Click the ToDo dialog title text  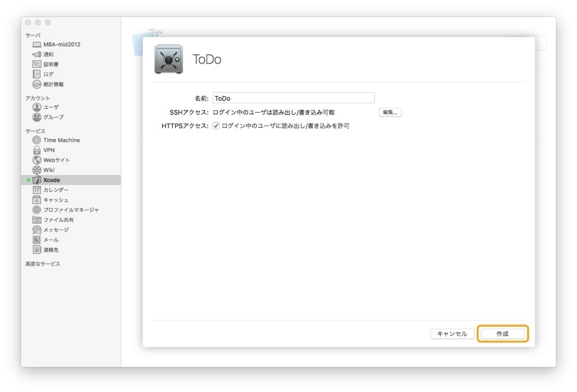(x=207, y=59)
